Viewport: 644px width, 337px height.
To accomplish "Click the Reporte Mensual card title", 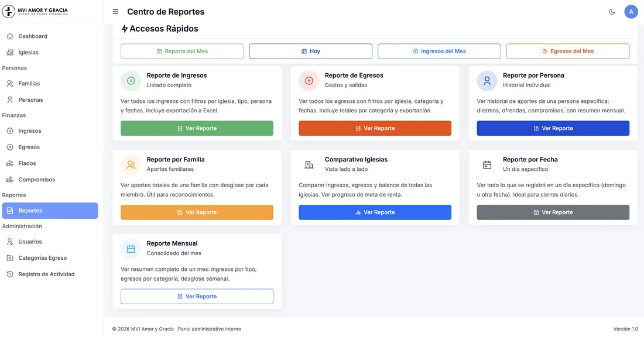I will tap(172, 243).
